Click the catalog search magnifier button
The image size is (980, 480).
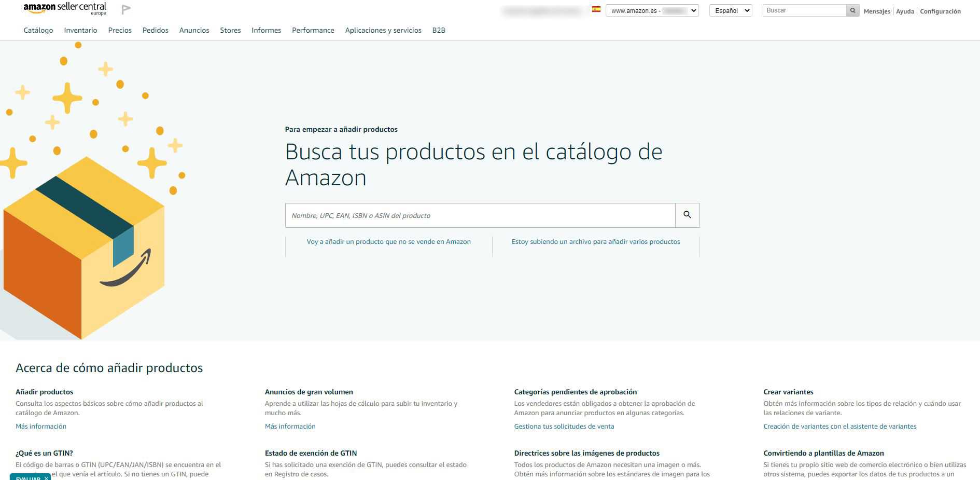click(x=687, y=215)
